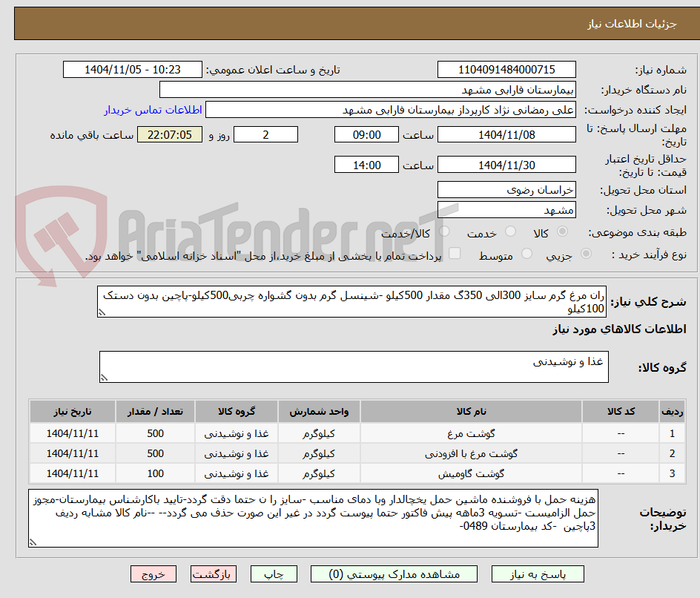This screenshot has width=700, height=598.
Task: Click the price validity time 14:00
Action: click(x=366, y=165)
